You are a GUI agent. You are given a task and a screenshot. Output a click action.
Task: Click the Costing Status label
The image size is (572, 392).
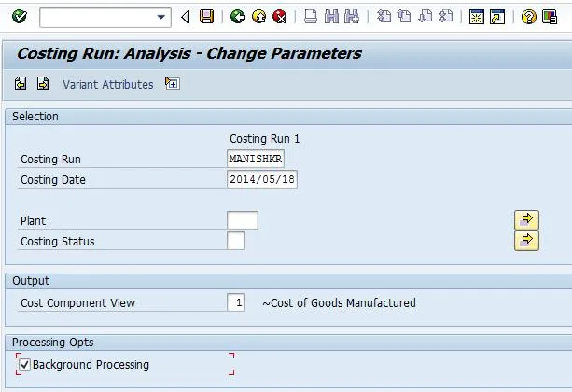click(x=58, y=242)
